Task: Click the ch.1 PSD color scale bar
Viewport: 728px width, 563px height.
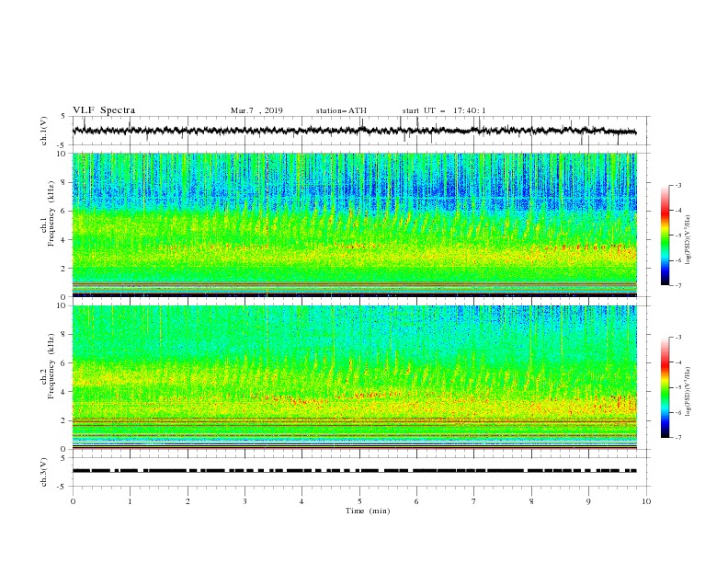Action: pyautogui.click(x=665, y=236)
